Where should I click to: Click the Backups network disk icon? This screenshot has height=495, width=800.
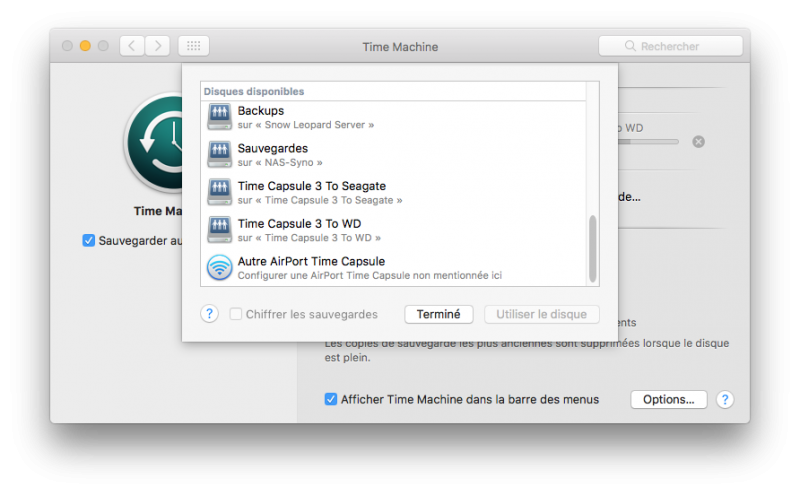click(219, 116)
